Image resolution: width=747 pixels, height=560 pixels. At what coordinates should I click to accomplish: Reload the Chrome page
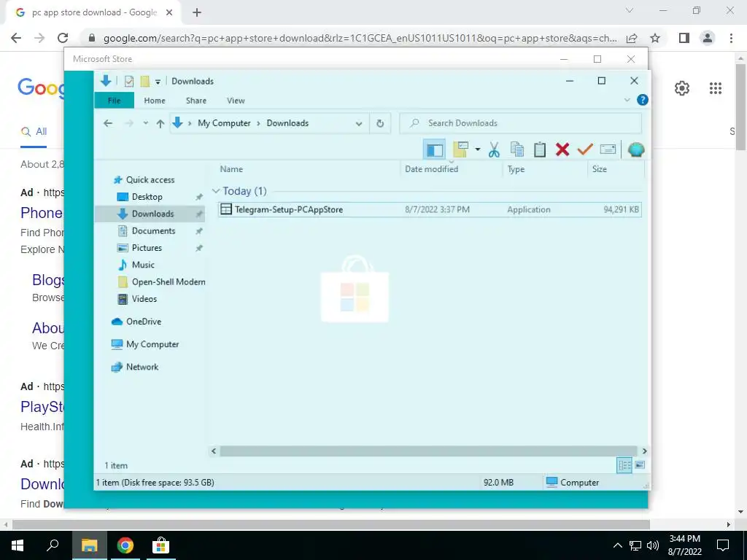pos(63,38)
